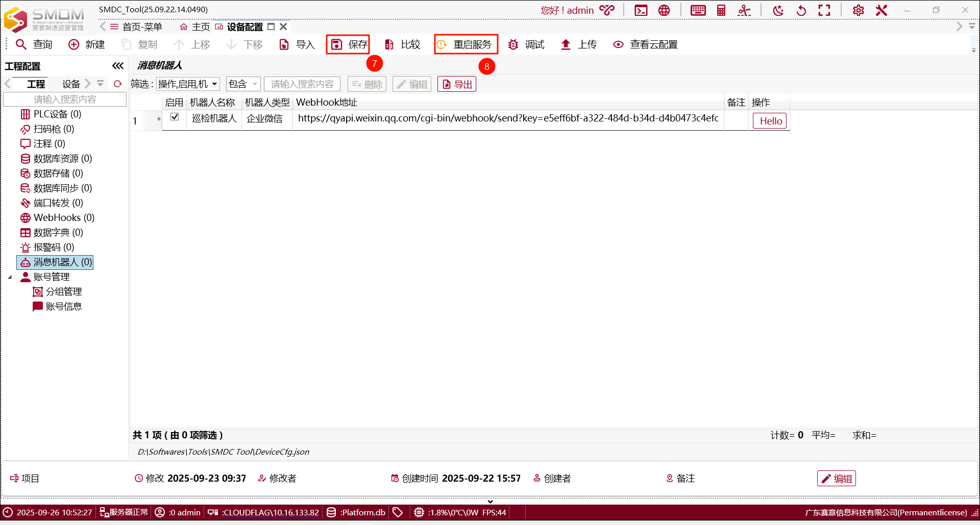This screenshot has width=980, height=525.
Task: Click the tab bar overflow arrow at far right
Action: coord(972,26)
